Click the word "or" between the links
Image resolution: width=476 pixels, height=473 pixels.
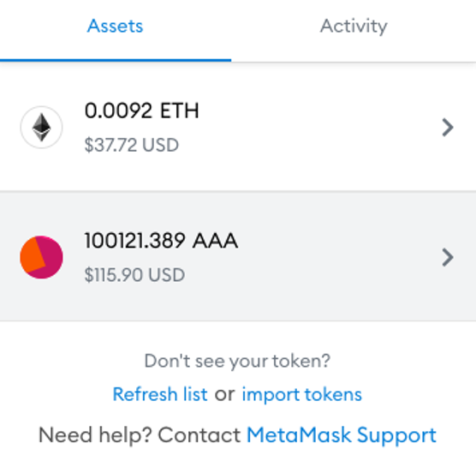pyautogui.click(x=224, y=395)
